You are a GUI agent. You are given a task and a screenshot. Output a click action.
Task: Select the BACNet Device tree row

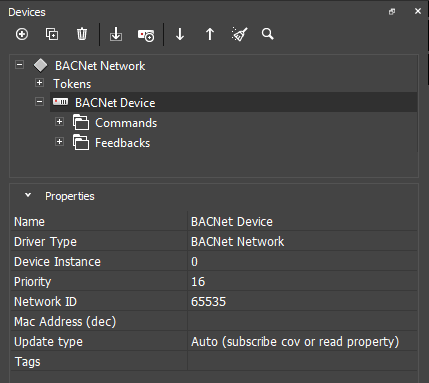click(234, 102)
